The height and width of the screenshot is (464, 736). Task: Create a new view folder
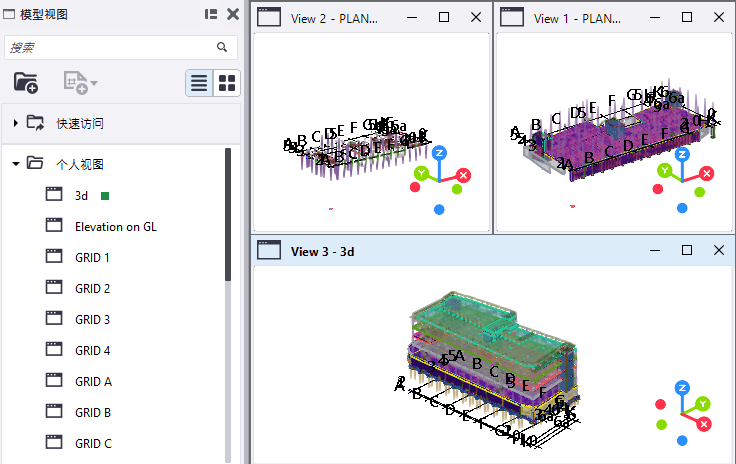click(26, 83)
